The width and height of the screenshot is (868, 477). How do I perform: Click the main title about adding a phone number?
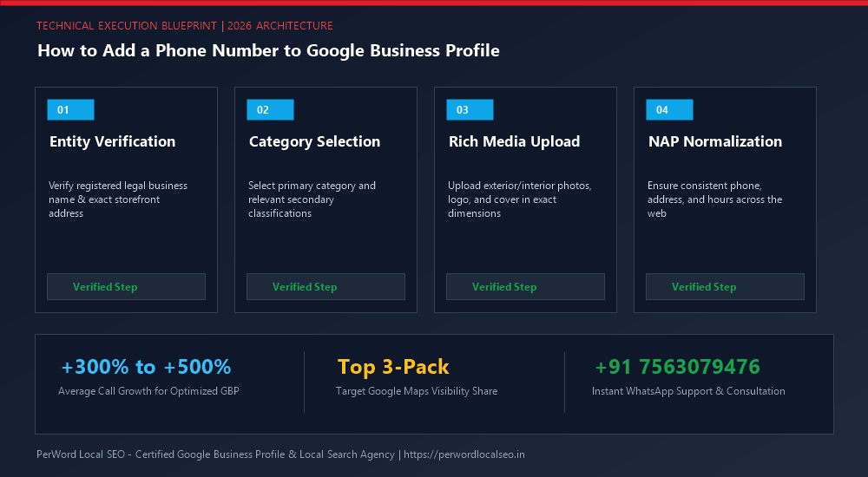pyautogui.click(x=268, y=50)
